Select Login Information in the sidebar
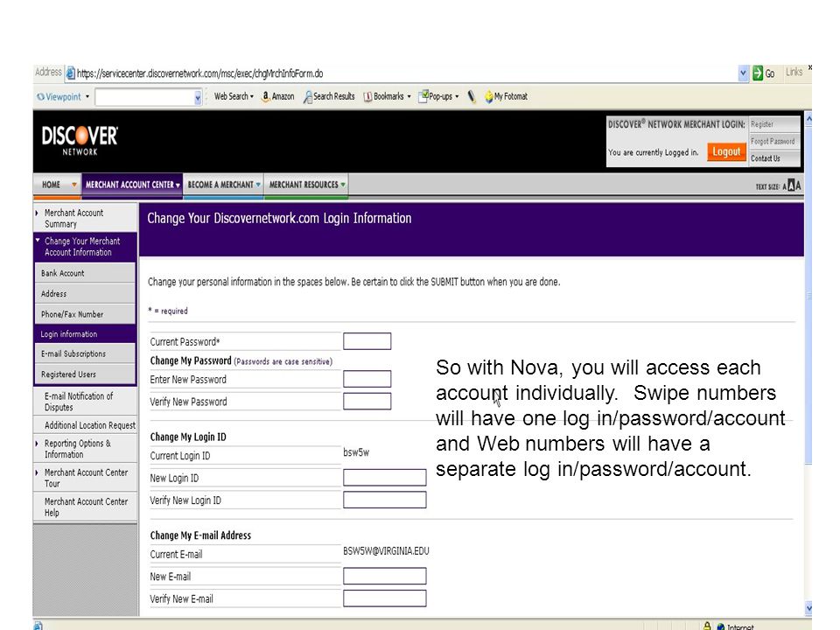The image size is (840, 630). tap(85, 334)
